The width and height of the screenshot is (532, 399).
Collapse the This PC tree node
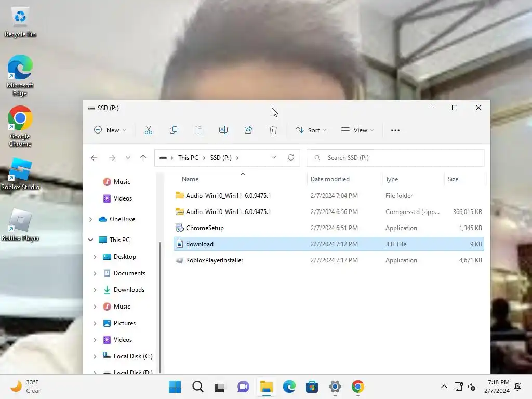[90, 240]
